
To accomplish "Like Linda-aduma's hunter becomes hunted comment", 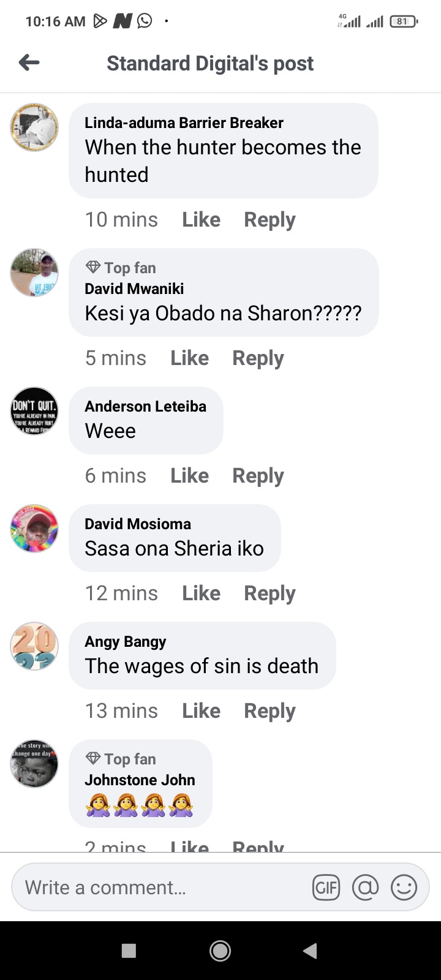I will [x=201, y=219].
